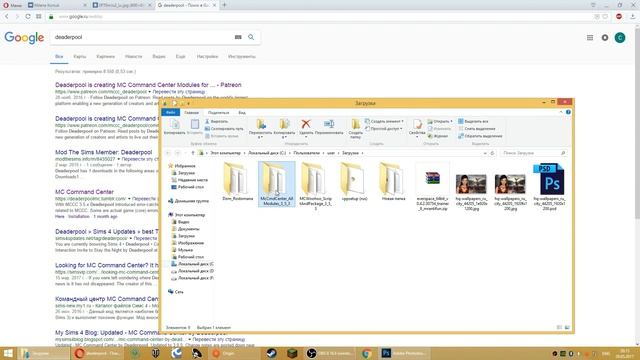Open the Новости (News) search tab
The height and width of the screenshot is (360, 640).
(x=133, y=56)
